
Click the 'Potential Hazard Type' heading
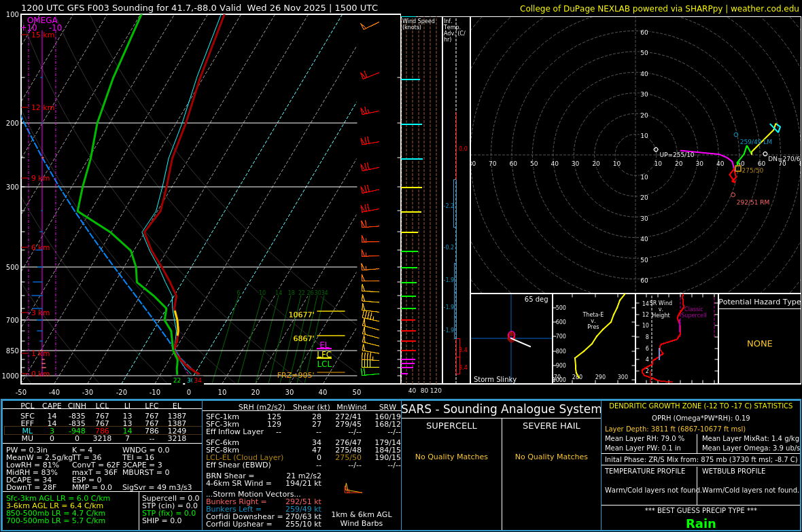coord(760,302)
